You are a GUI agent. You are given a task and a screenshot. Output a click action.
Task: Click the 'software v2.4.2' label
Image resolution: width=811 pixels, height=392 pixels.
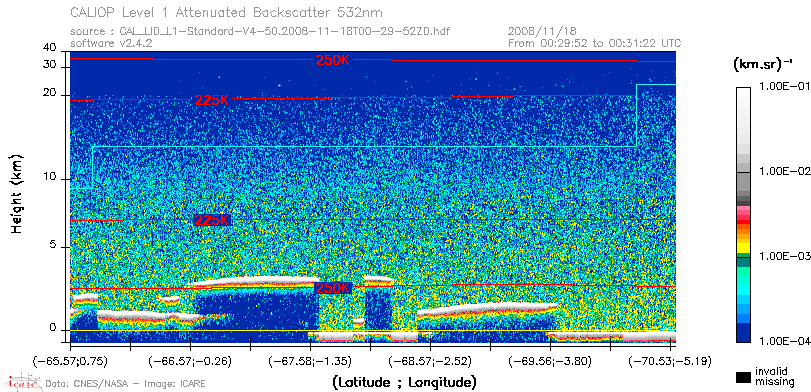coord(111,43)
